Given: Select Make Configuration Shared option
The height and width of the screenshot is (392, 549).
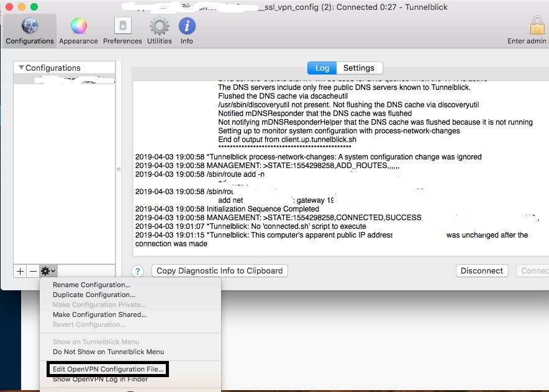Looking at the screenshot, I should click(x=99, y=314).
